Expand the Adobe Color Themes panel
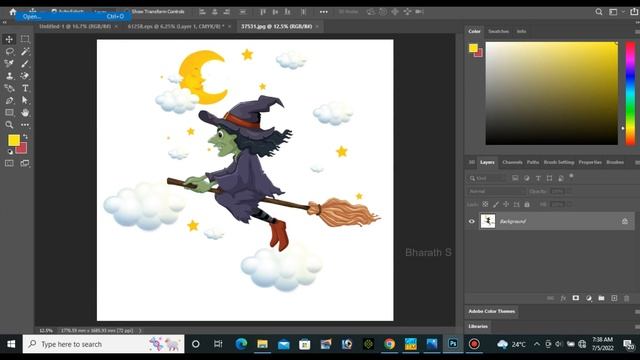 coord(491,311)
